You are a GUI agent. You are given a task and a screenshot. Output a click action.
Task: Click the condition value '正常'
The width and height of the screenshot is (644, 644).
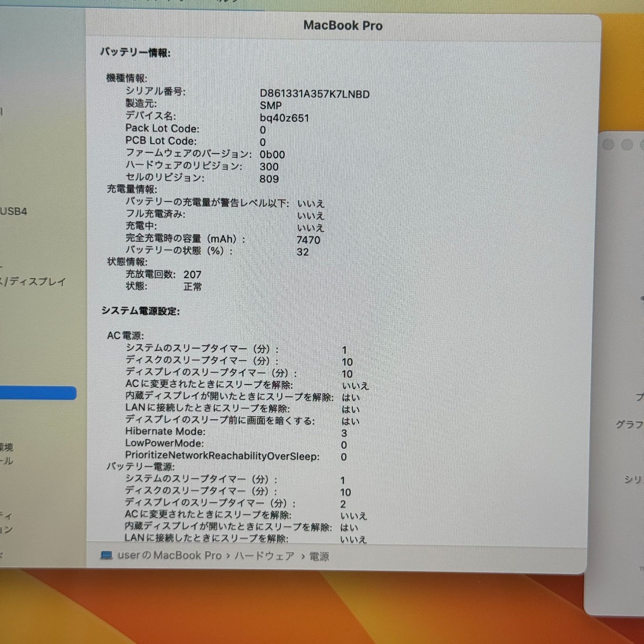point(193,287)
